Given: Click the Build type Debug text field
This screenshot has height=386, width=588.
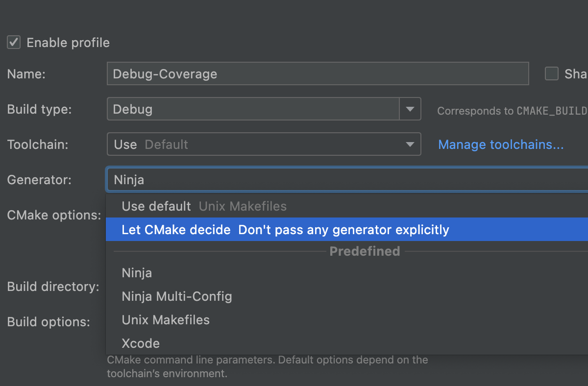Looking at the screenshot, I should pos(253,109).
